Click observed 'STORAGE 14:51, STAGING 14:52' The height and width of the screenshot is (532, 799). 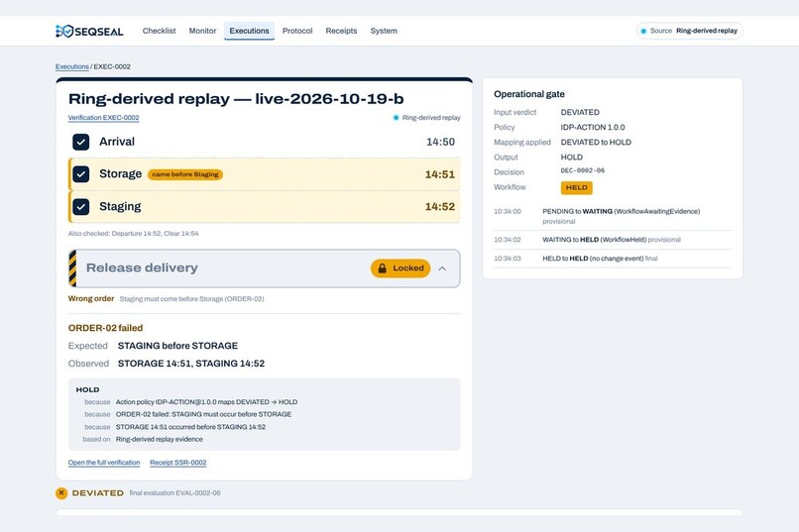(x=191, y=364)
